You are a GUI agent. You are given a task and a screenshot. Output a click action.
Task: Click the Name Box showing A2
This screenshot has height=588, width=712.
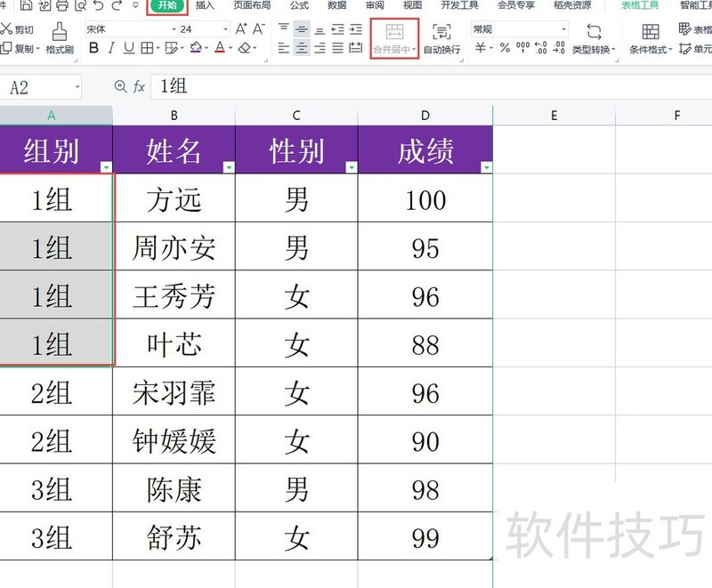point(40,86)
